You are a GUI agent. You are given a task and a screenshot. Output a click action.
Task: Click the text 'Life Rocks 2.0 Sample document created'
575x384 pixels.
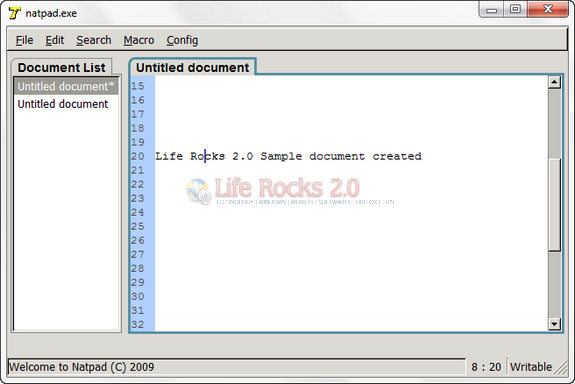288,156
